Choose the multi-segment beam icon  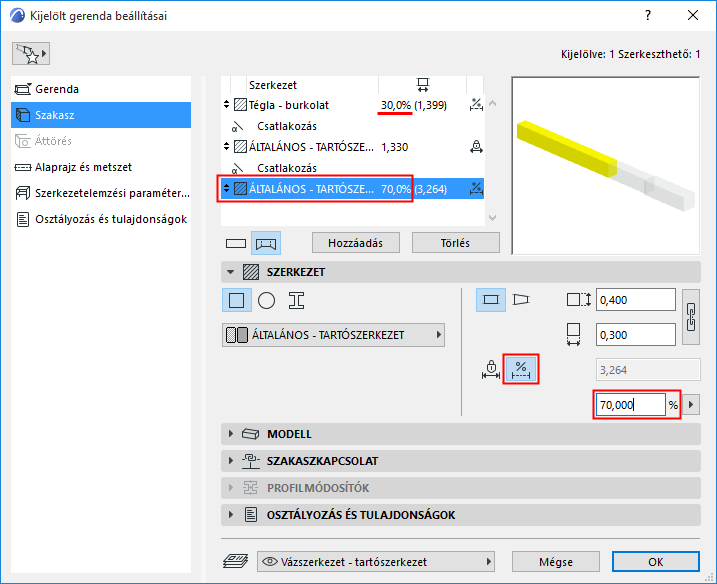(266, 243)
